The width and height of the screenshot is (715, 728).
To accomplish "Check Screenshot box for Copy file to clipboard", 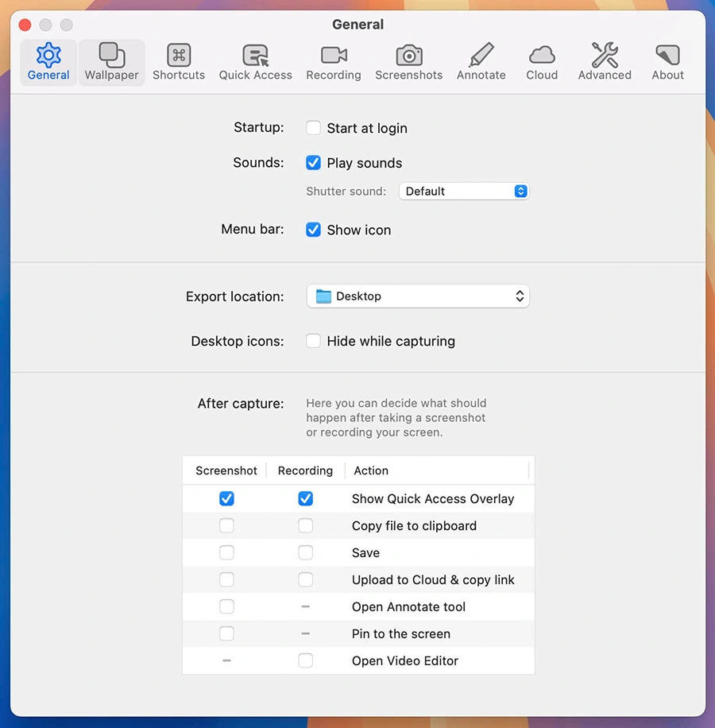I will pyautogui.click(x=226, y=526).
